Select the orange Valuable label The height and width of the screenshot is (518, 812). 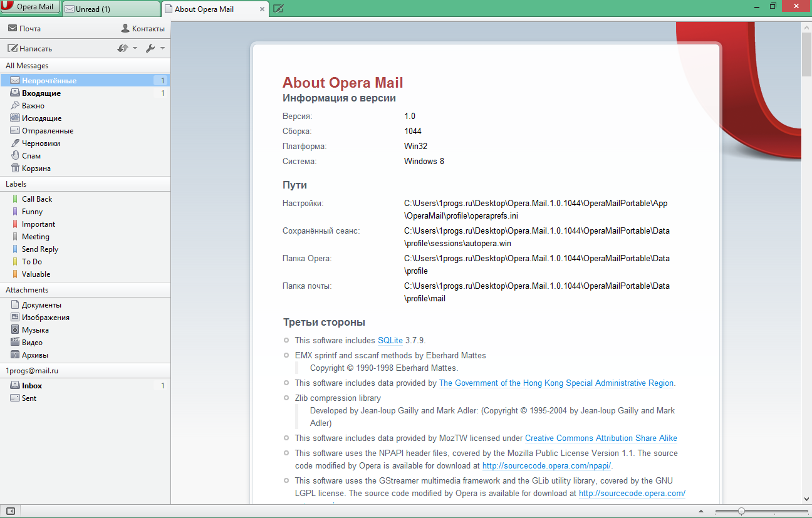(x=85, y=274)
